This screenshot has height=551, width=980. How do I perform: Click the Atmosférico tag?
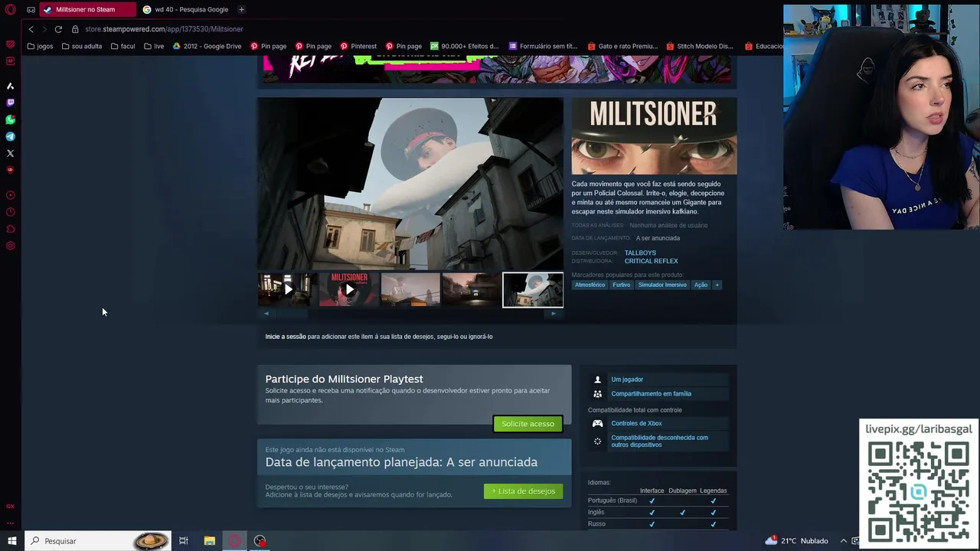click(590, 285)
